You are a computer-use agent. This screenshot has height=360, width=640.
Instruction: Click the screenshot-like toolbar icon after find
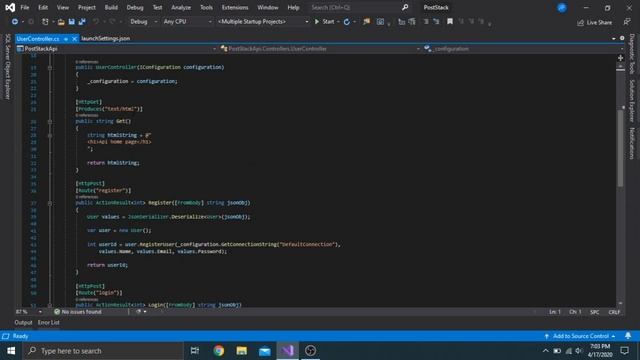380,22
